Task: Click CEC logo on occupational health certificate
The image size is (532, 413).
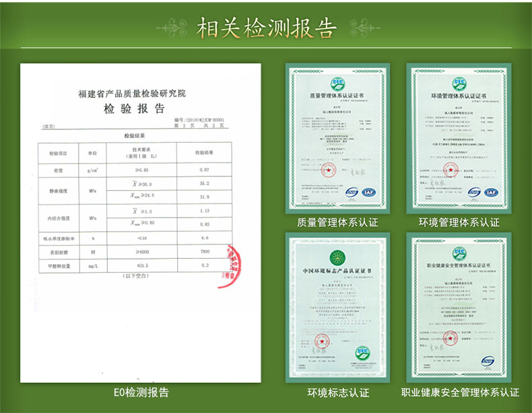Action: coord(459,254)
